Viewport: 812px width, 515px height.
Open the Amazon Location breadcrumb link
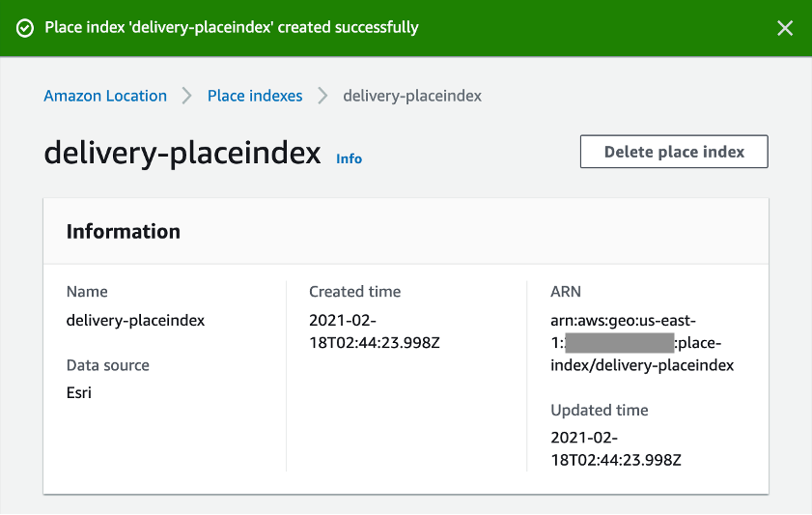[x=105, y=96]
